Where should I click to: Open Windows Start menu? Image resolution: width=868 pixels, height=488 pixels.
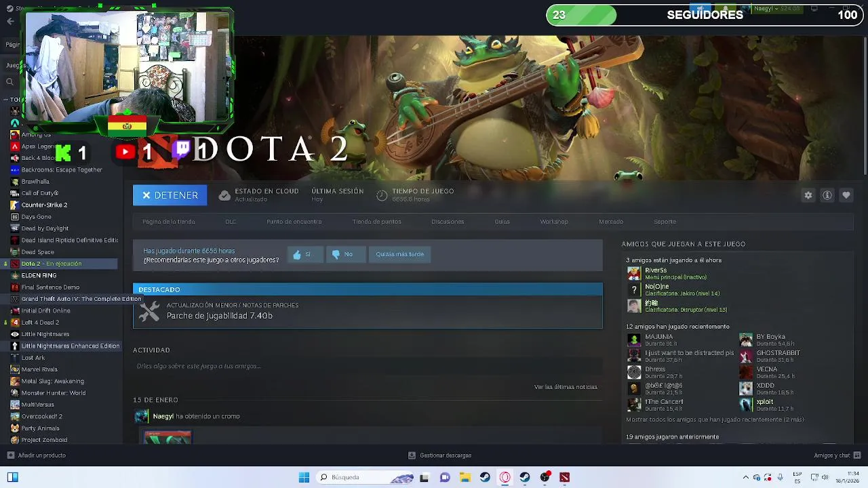coord(304,477)
